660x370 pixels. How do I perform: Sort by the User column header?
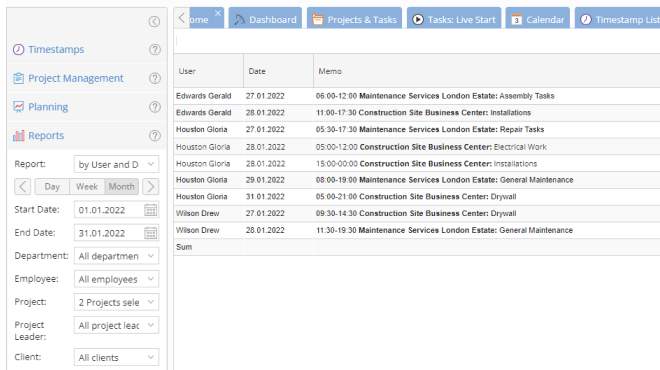click(x=209, y=71)
